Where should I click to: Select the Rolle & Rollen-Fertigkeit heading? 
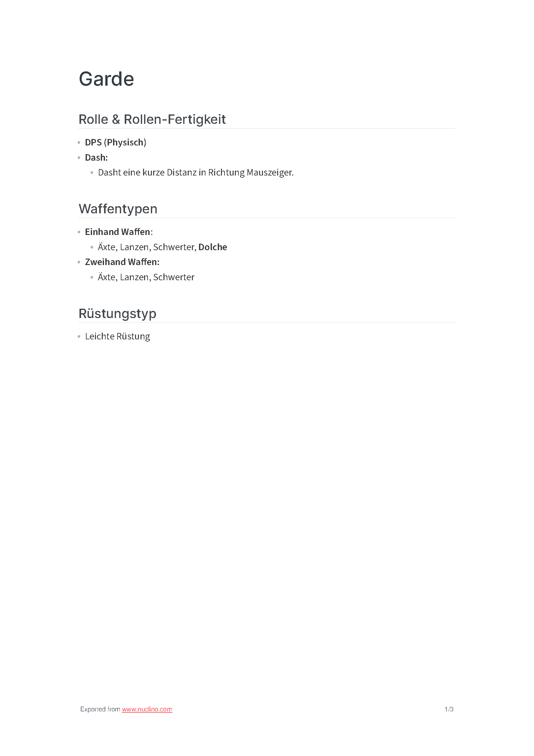point(152,120)
